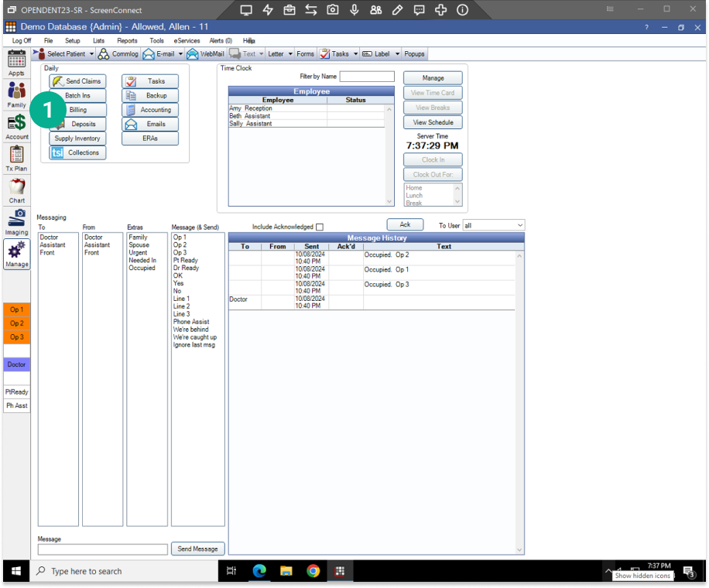Select Amy Reception in employee list

click(x=251, y=108)
